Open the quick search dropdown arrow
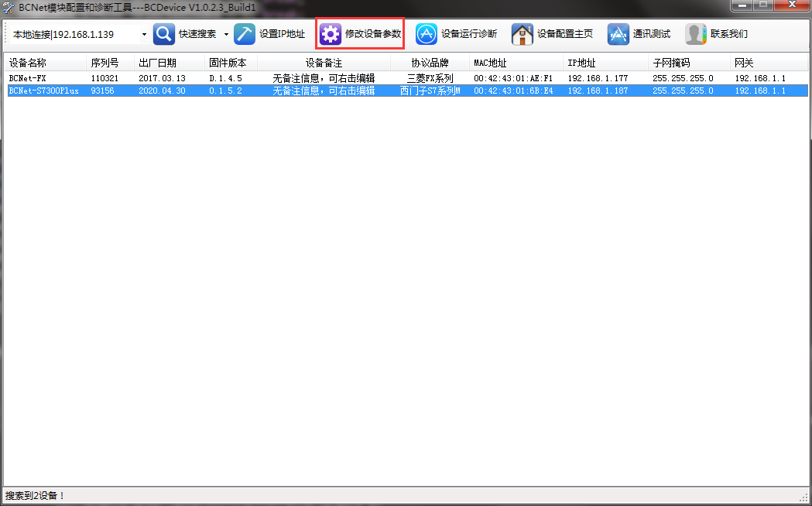Image resolution: width=812 pixels, height=506 pixels. click(226, 34)
